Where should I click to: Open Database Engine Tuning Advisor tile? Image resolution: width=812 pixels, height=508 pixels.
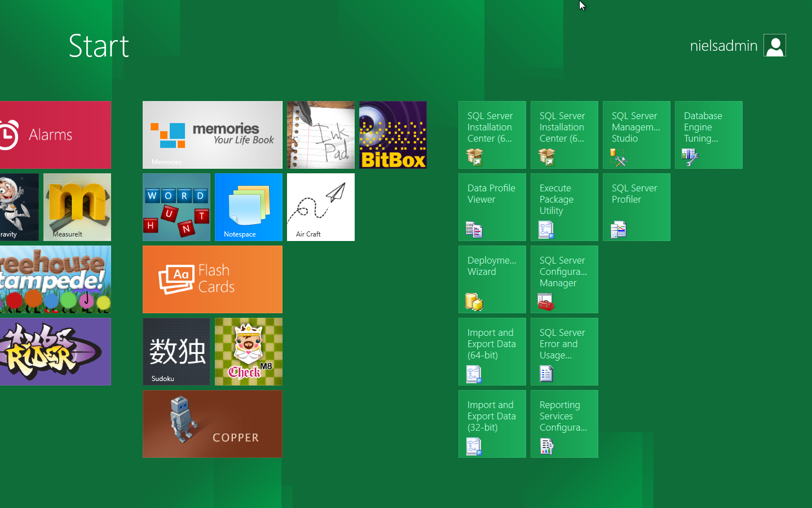pyautogui.click(x=709, y=135)
